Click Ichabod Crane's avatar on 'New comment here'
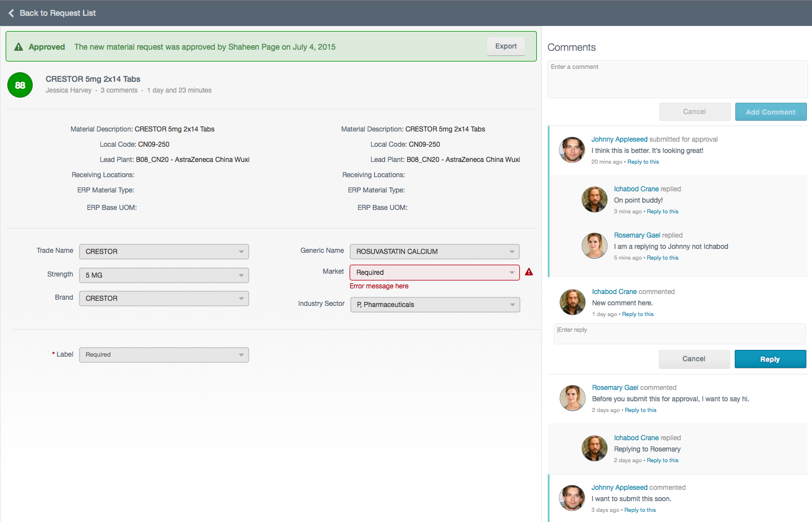Viewport: 812px width, 522px height. (x=572, y=302)
